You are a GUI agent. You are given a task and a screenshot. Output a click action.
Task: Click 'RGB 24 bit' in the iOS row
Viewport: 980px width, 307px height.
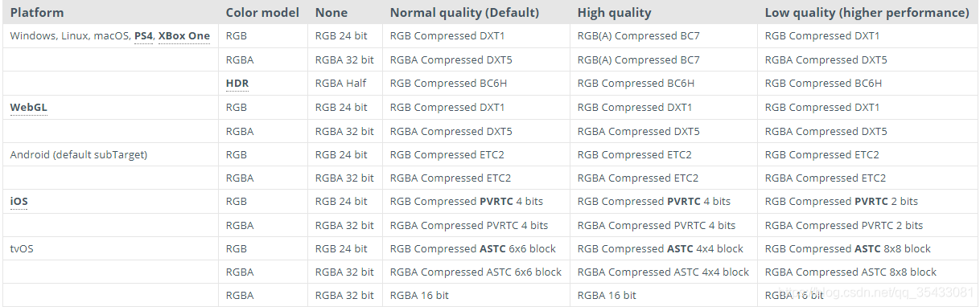tap(341, 201)
